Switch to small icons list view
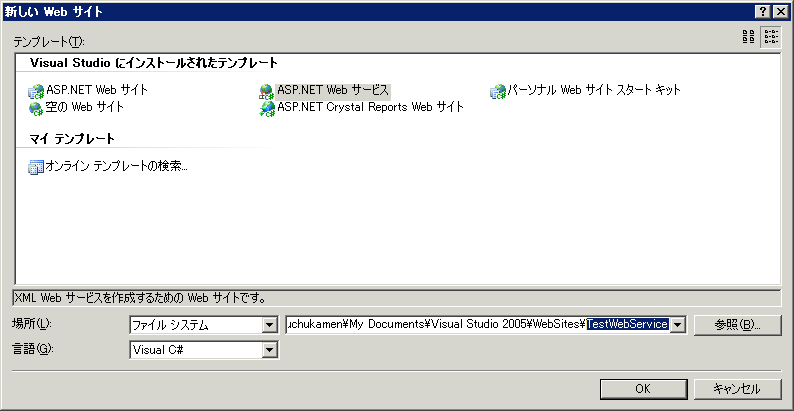This screenshot has height=411, width=794. tap(772, 36)
